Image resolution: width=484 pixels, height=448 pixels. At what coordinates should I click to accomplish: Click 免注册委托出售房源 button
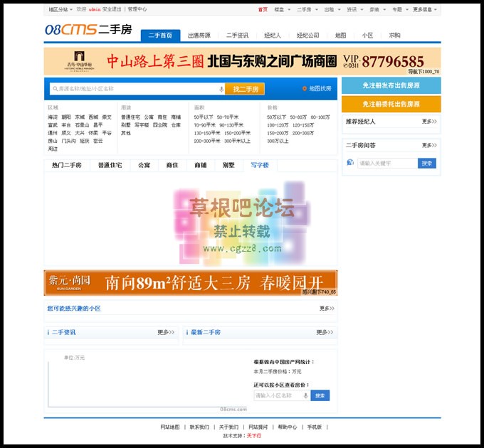click(391, 104)
